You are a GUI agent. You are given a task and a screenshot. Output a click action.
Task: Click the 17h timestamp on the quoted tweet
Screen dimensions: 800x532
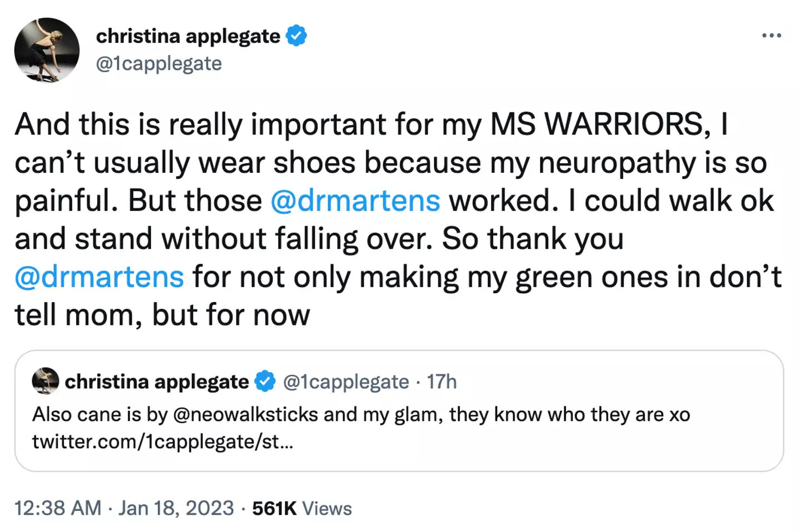point(441,381)
